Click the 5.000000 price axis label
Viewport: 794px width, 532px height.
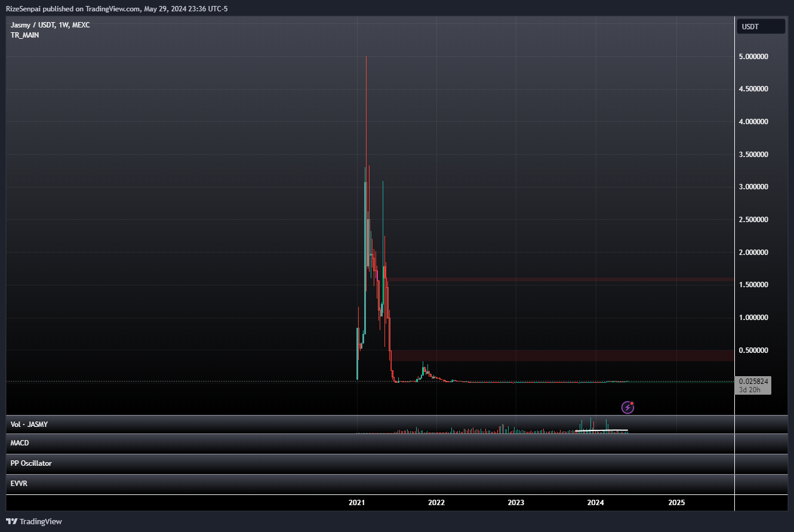pos(753,57)
